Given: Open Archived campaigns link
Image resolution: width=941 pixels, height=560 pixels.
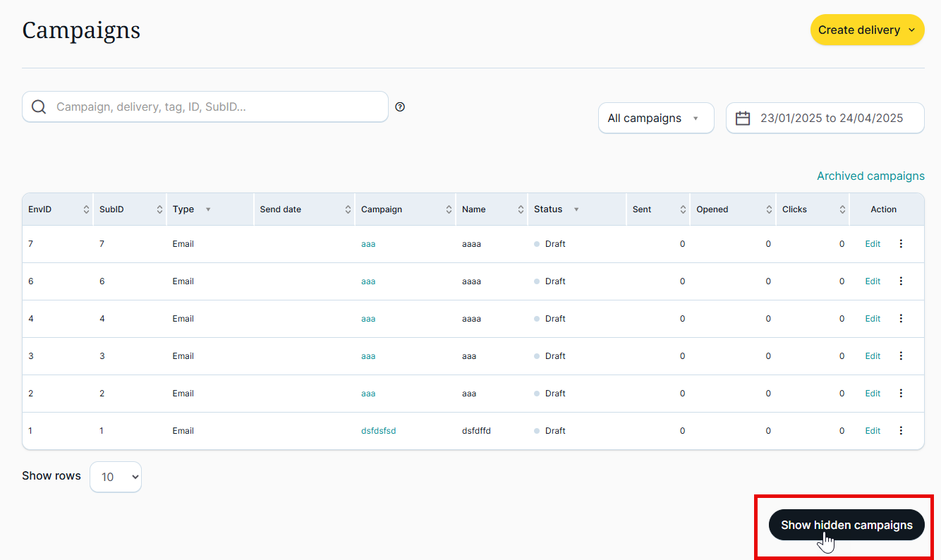Looking at the screenshot, I should click(x=870, y=176).
